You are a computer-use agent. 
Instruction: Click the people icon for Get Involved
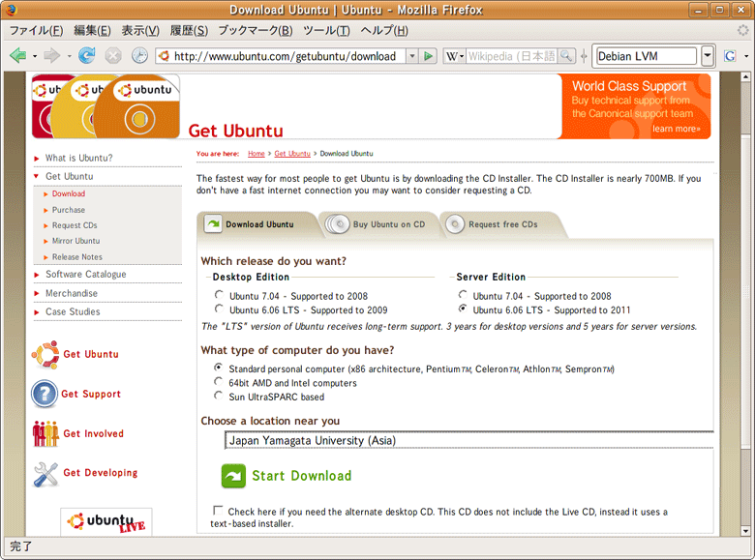pyautogui.click(x=45, y=433)
